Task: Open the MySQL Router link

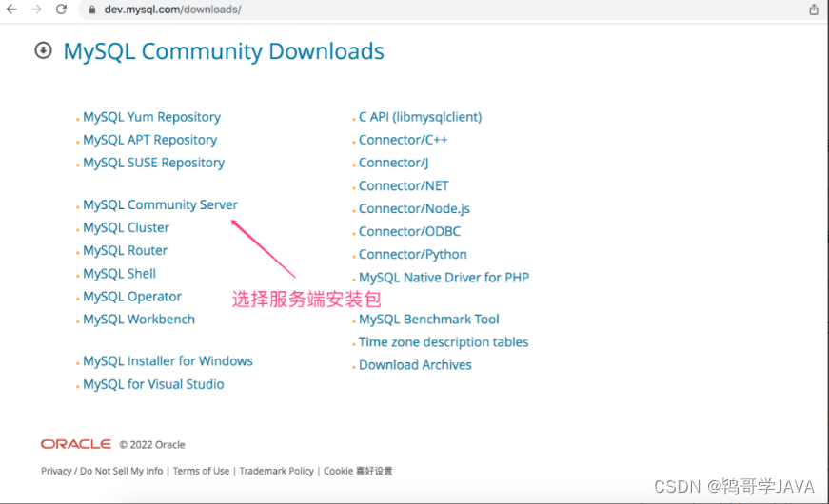Action: [126, 250]
